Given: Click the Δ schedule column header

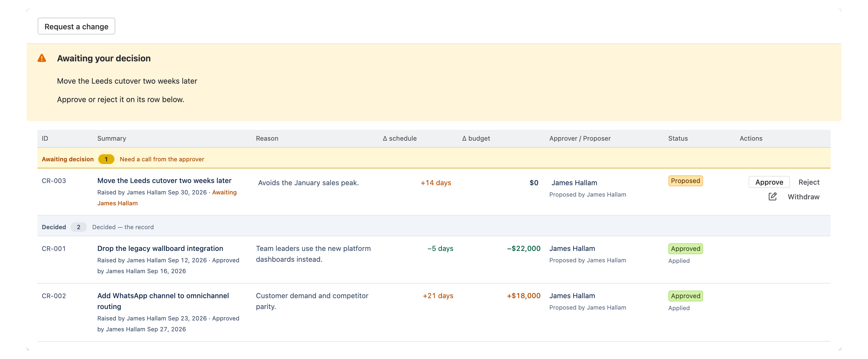Looking at the screenshot, I should (400, 138).
